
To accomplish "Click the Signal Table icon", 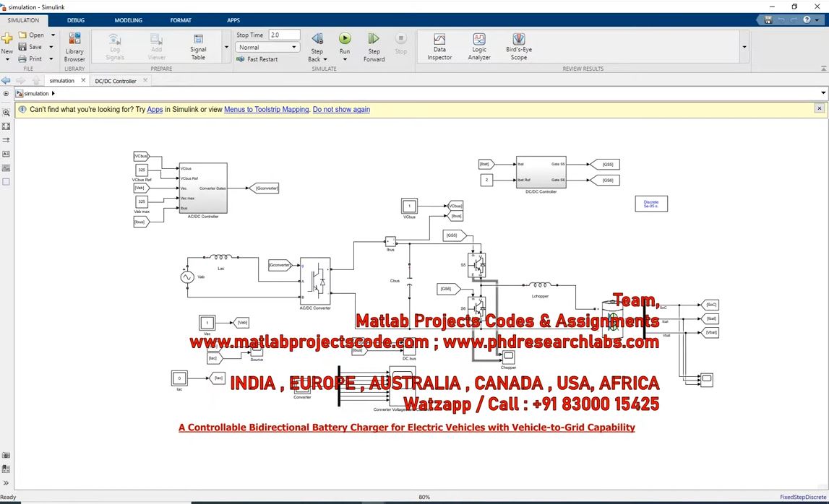I will pos(198,46).
